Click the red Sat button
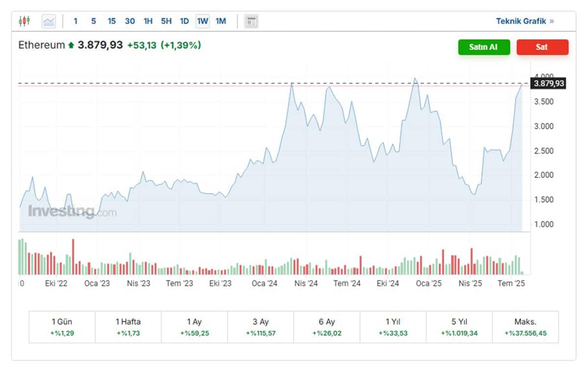Image resolution: width=588 pixels, height=369 pixels. (x=542, y=47)
